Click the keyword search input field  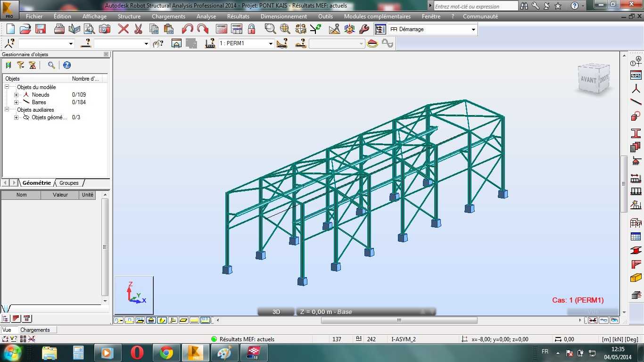click(476, 6)
